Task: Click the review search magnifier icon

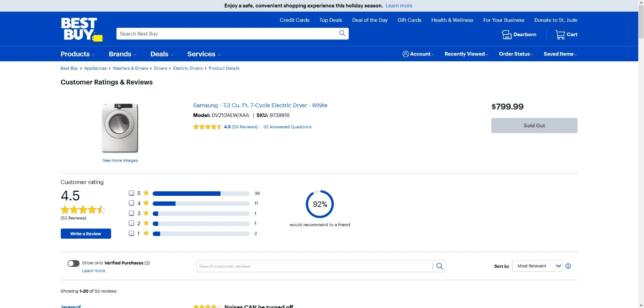Action: point(440,266)
